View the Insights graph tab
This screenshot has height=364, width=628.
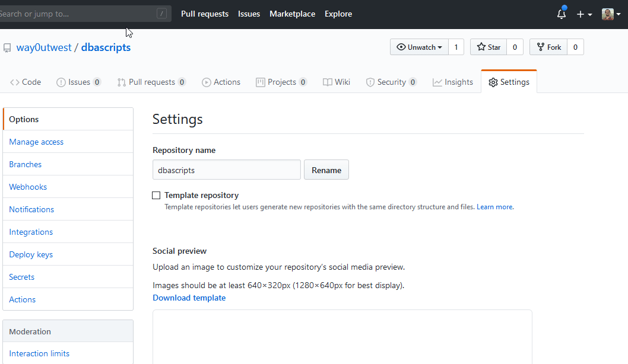point(453,82)
